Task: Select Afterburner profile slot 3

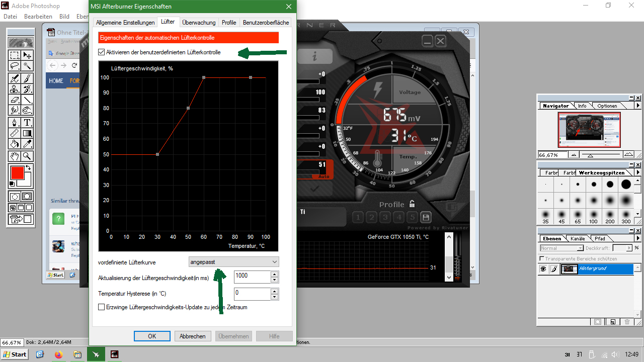Action: (385, 217)
